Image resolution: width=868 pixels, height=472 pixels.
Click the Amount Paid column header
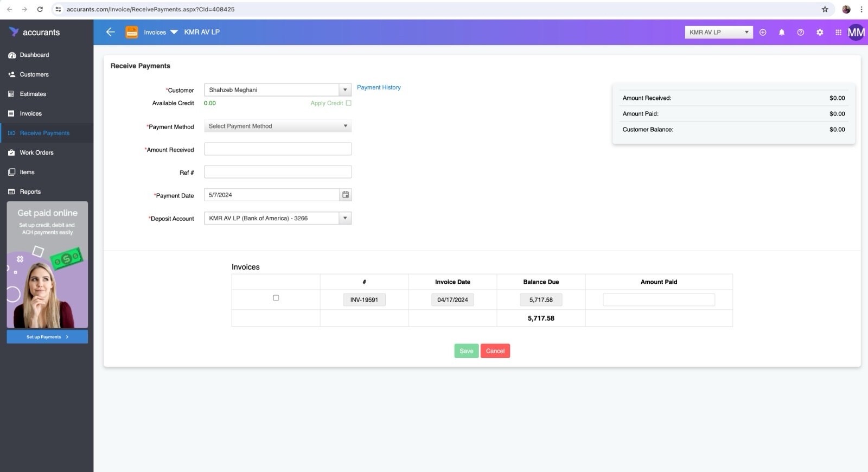point(659,282)
